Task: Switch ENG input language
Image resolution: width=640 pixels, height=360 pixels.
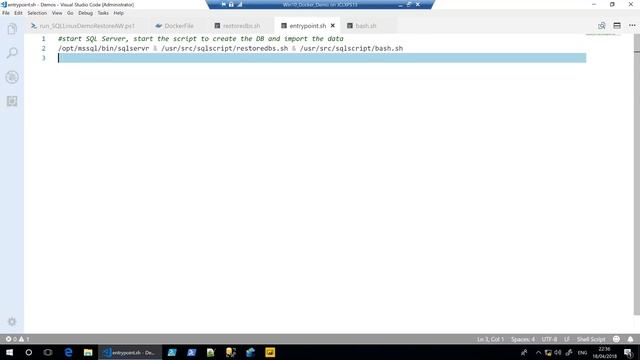Action: (x=582, y=353)
